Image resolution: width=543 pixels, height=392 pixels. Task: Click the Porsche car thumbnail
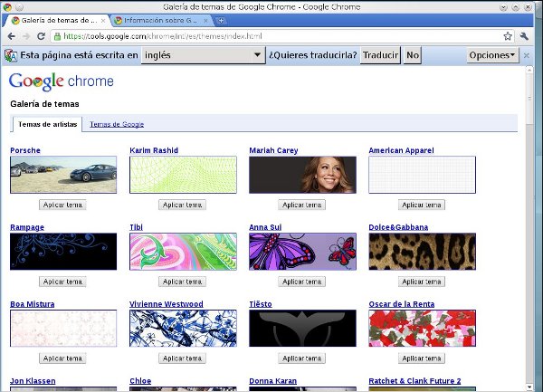63,175
